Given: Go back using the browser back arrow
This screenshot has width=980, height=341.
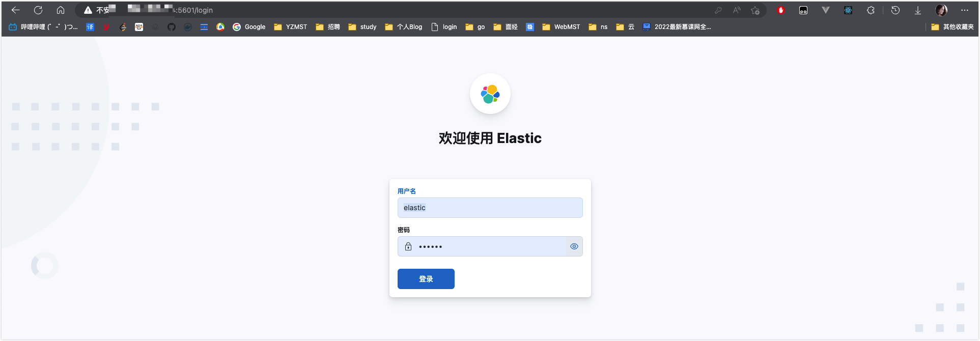Looking at the screenshot, I should pos(15,10).
